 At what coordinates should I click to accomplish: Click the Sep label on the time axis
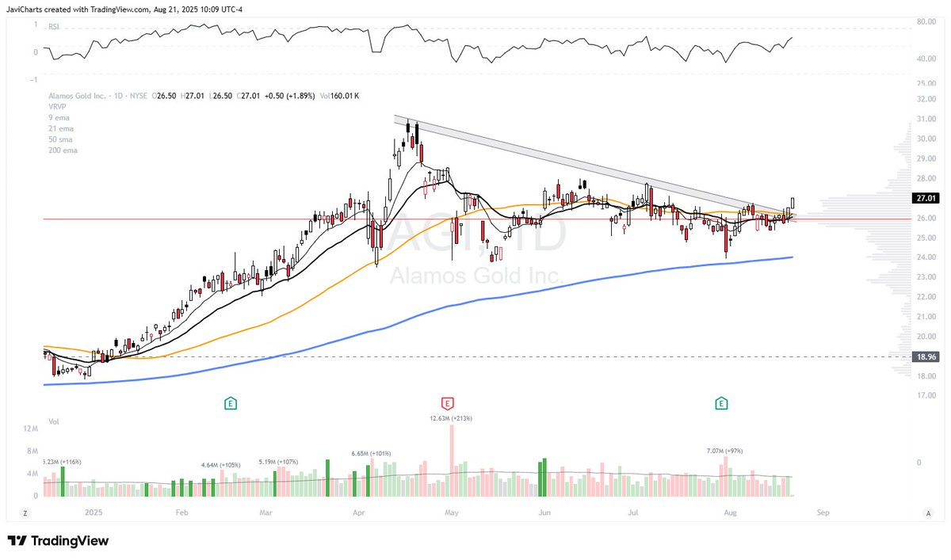(x=823, y=512)
